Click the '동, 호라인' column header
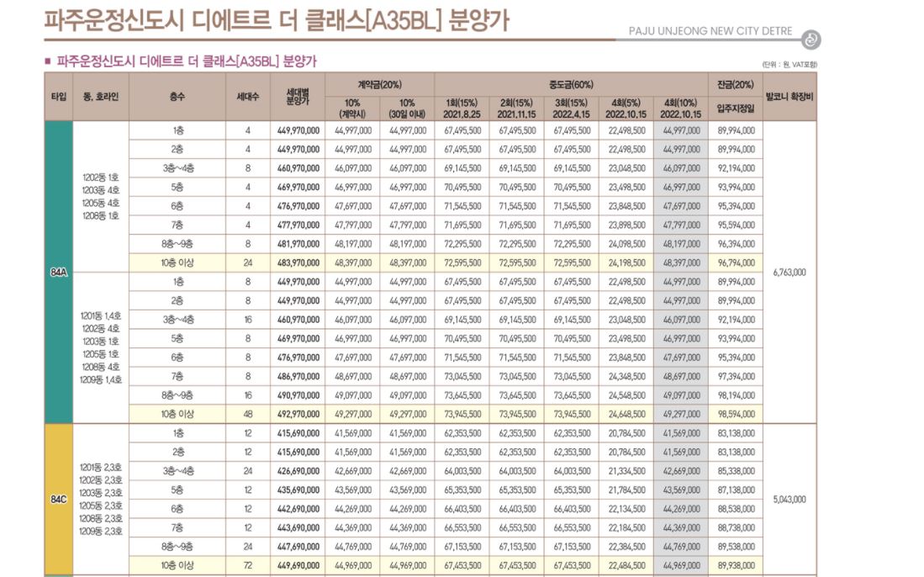 click(101, 97)
